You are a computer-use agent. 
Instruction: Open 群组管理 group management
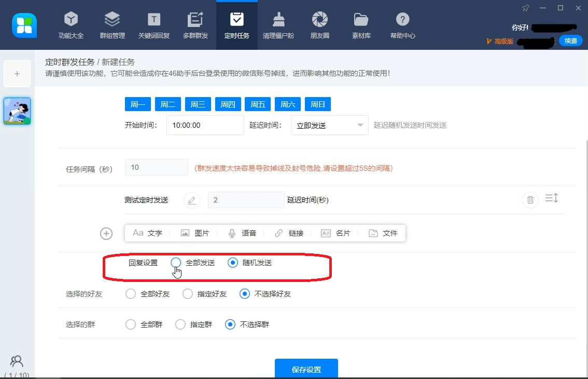[x=112, y=24]
